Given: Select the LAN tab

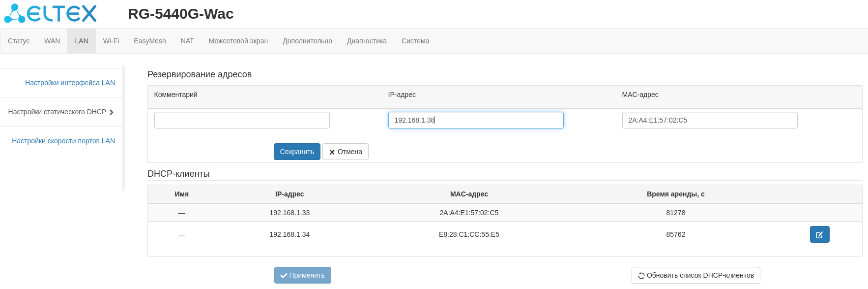Looking at the screenshot, I should pos(82,41).
